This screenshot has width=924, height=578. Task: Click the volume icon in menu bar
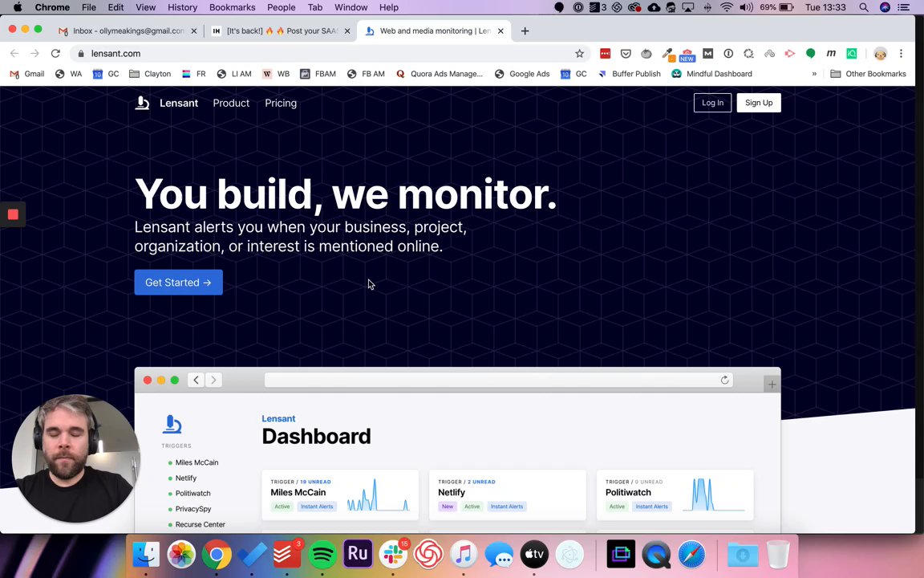pyautogui.click(x=746, y=7)
